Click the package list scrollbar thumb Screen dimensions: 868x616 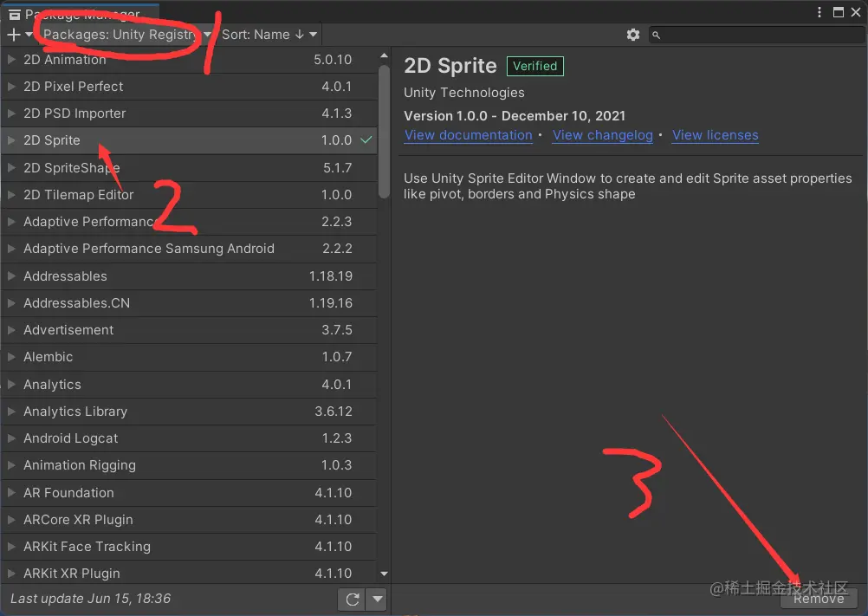click(x=384, y=132)
